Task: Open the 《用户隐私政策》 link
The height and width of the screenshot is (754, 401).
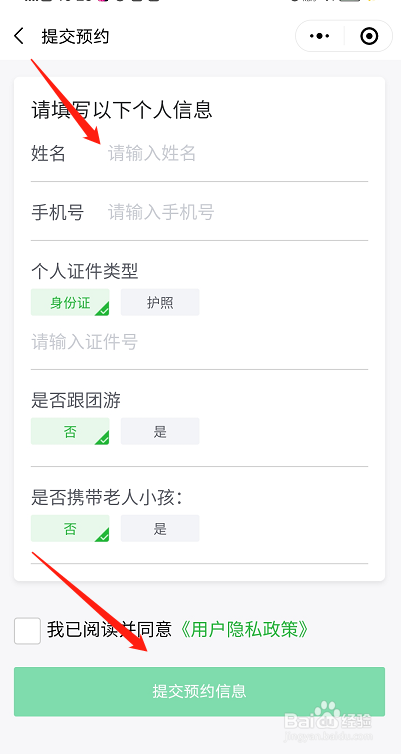Action: 242,629
